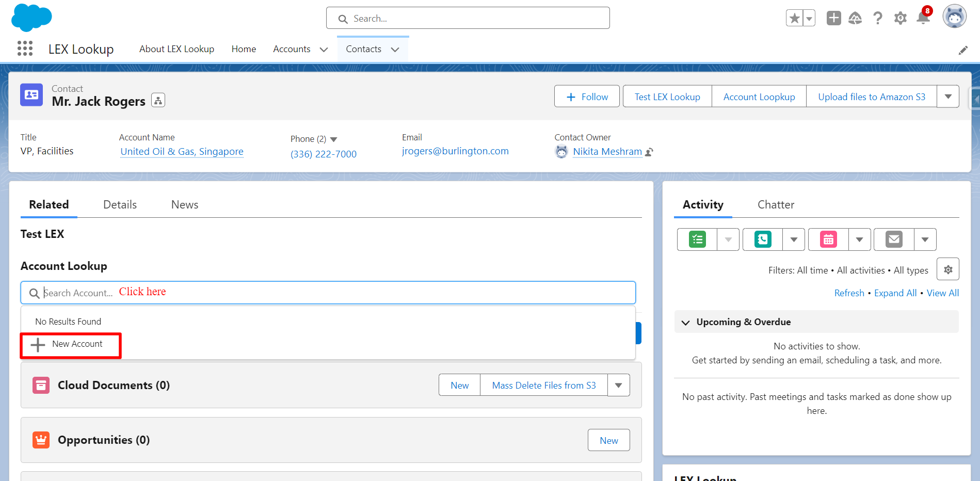This screenshot has height=481, width=980.
Task: Open Nikita Meshram owner link
Action: click(x=607, y=151)
